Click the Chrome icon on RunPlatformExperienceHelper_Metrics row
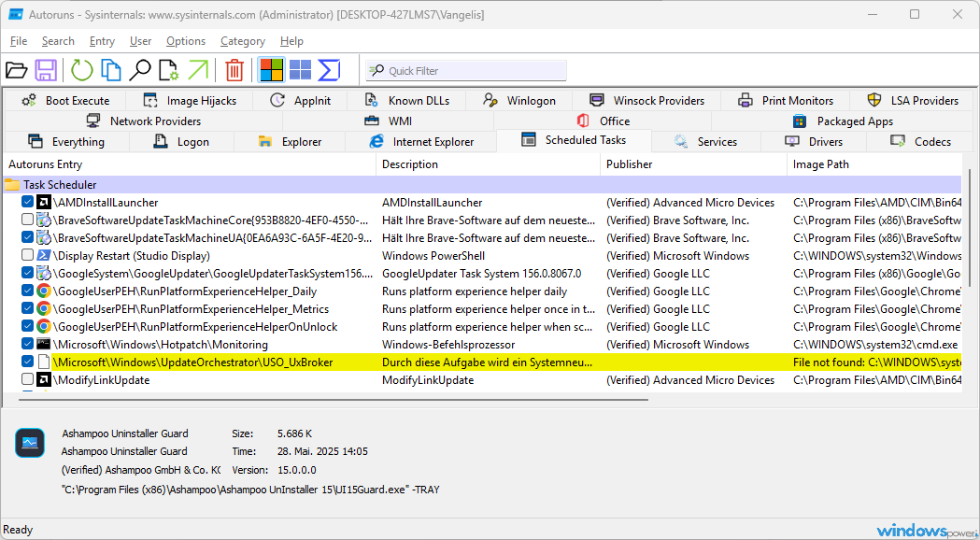980x540 pixels. coord(44,308)
